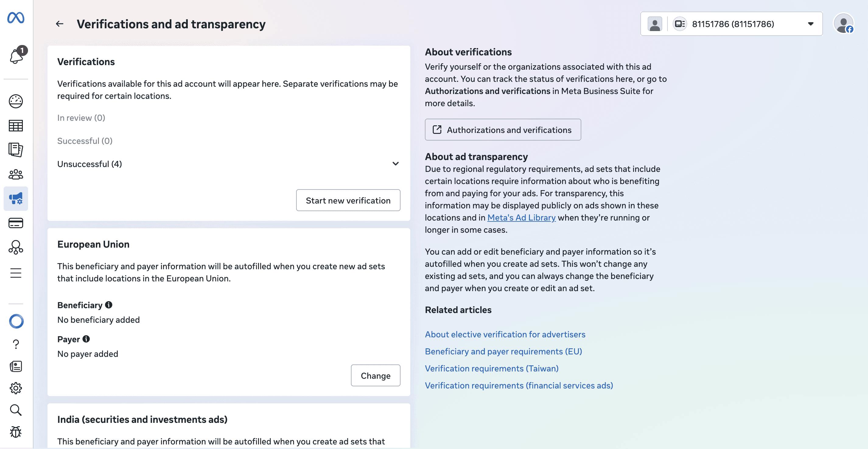The height and width of the screenshot is (449, 868).
Task: Open the help question mark icon
Action: click(16, 344)
